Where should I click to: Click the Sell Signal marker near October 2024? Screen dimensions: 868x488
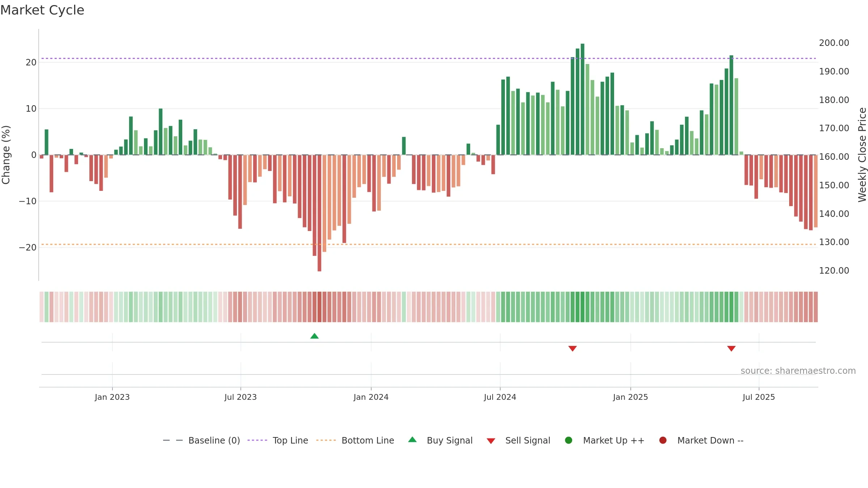pyautogui.click(x=573, y=348)
